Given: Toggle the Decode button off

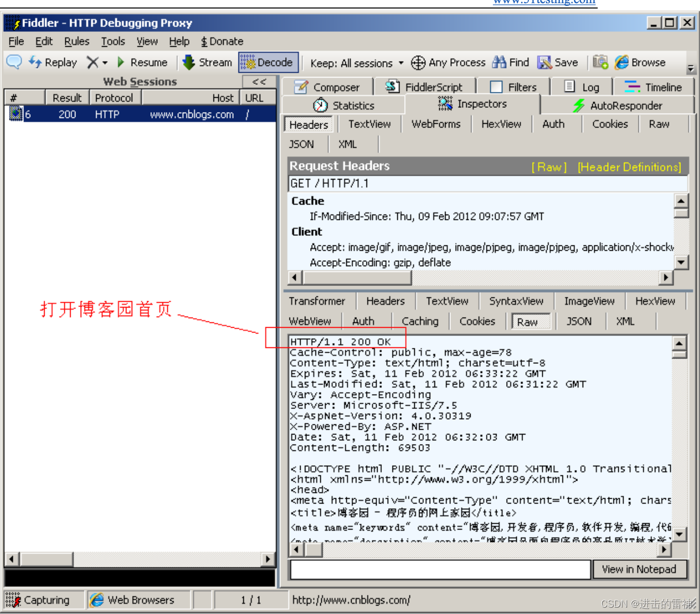Looking at the screenshot, I should [267, 62].
